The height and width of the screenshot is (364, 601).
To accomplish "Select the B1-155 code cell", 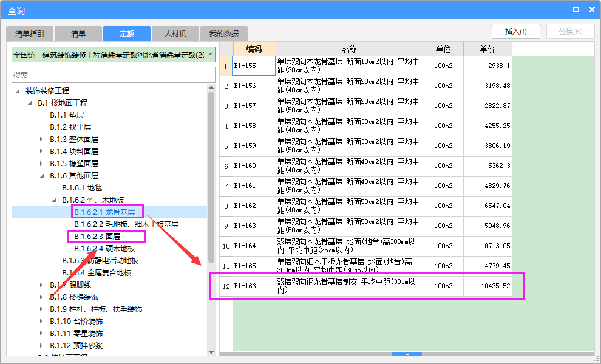I will pos(254,66).
